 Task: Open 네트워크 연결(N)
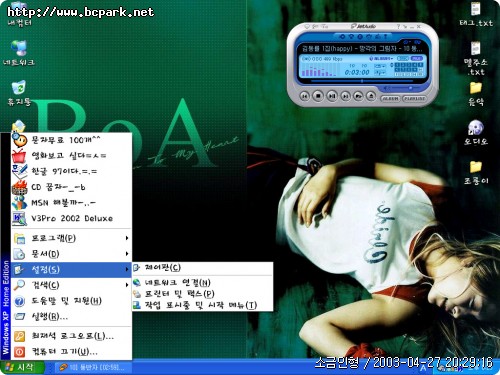[203, 283]
